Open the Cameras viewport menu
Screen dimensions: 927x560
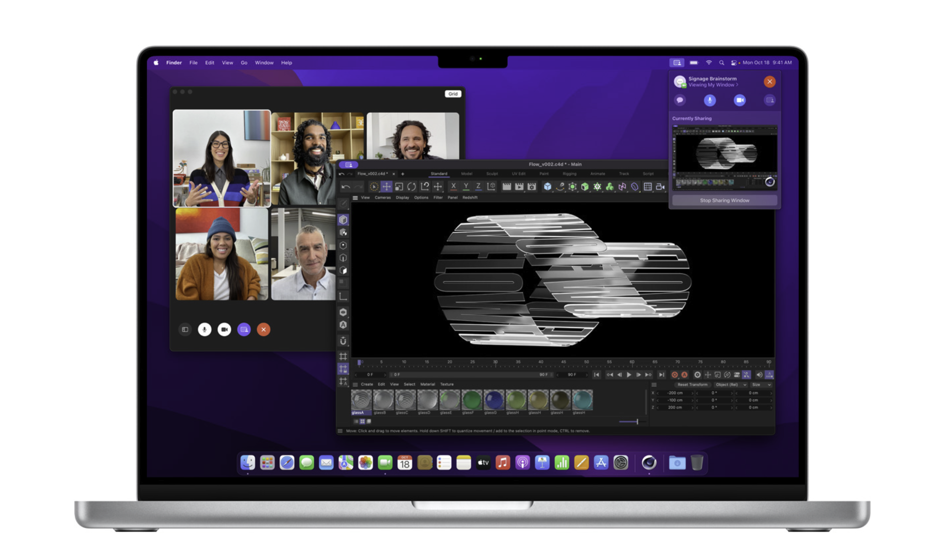click(382, 198)
